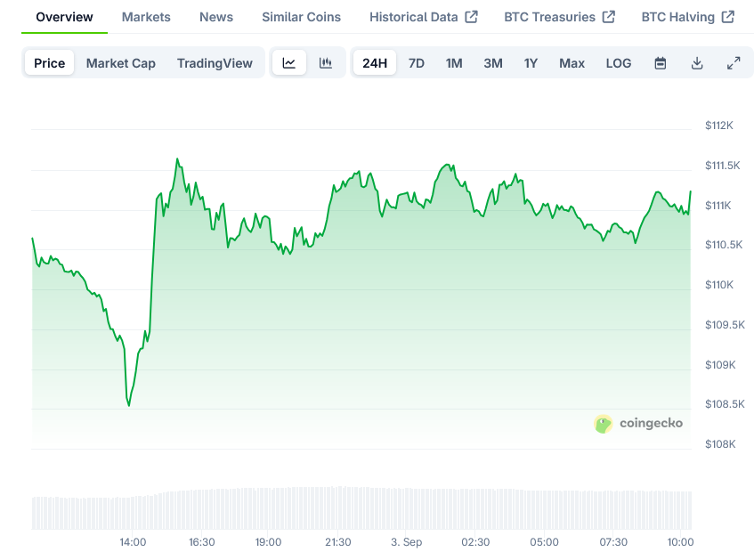
Task: Click the 16:30 time axis label
Action: 201,542
